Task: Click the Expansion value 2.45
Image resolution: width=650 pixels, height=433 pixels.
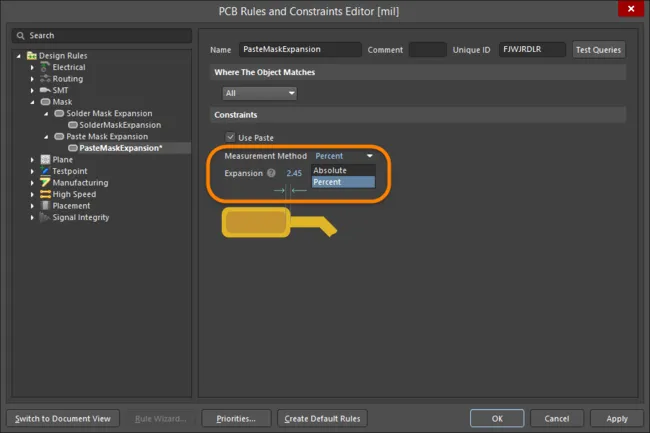Action: (294, 173)
